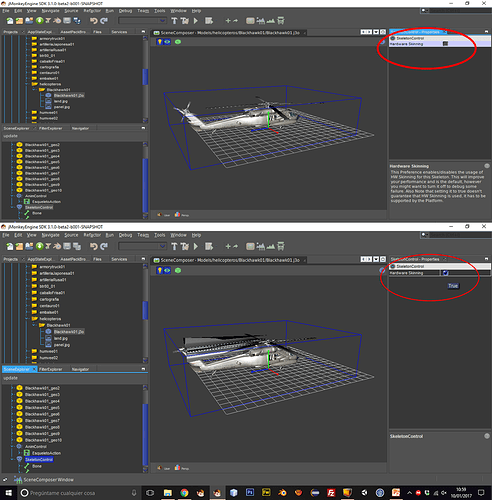This screenshot has height=500, width=492.
Task: Click the blue-highlighted SkeletonControl tree node
Action: tap(39, 459)
